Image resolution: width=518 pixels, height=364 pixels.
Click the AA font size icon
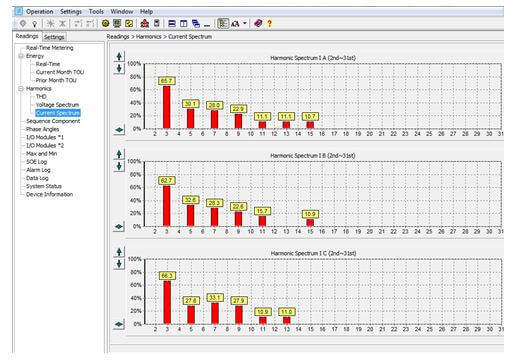click(x=235, y=24)
